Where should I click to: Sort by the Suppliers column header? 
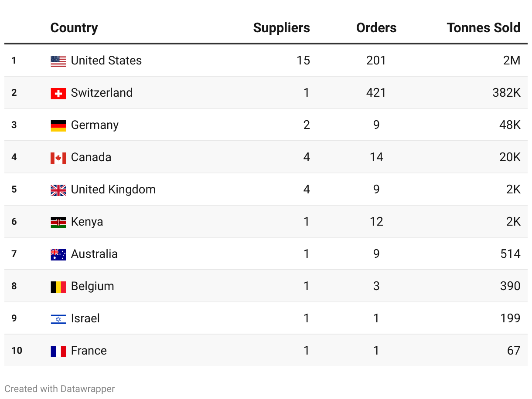tap(281, 28)
